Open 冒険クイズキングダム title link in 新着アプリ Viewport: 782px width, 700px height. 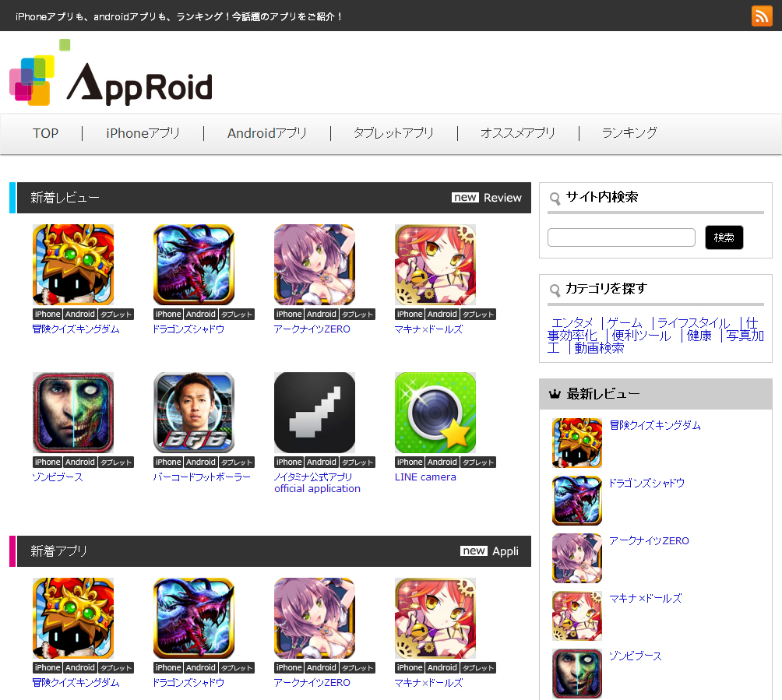click(x=76, y=683)
